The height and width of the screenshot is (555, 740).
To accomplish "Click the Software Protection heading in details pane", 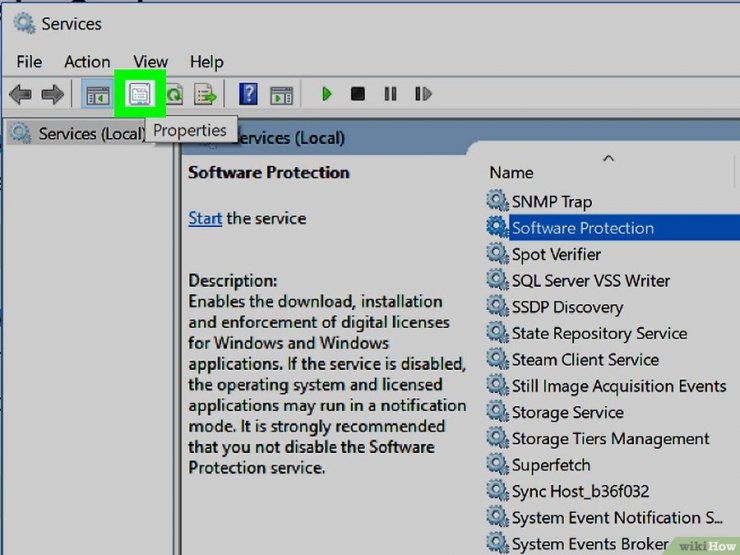I will tap(269, 173).
